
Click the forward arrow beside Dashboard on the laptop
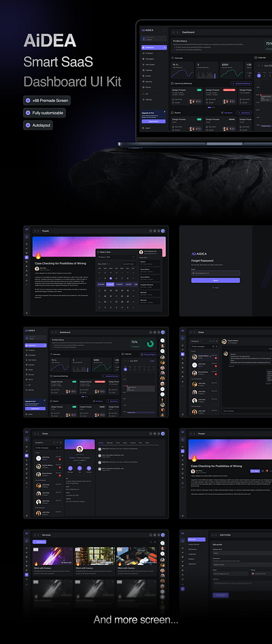click(x=177, y=32)
